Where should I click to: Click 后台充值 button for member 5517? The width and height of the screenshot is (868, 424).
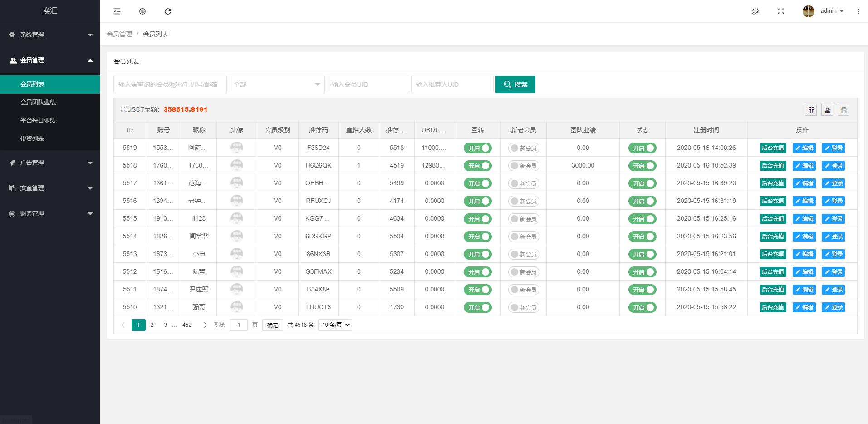pos(773,183)
